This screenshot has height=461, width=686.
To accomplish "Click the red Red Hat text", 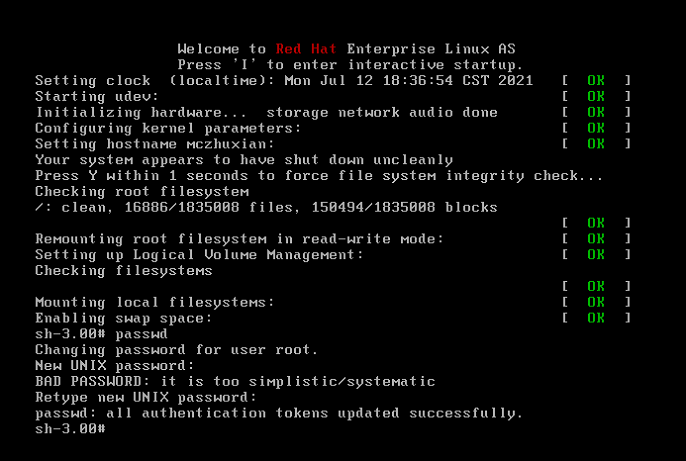I will tap(306, 49).
